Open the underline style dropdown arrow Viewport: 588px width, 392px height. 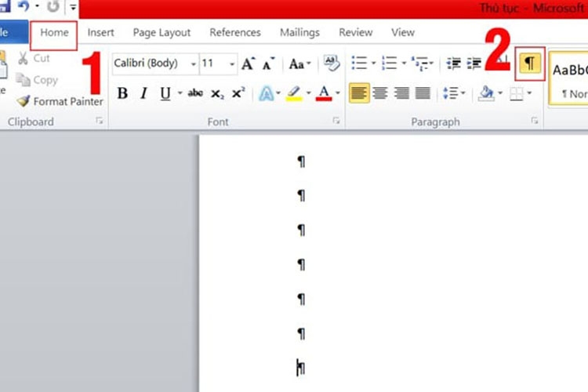[180, 93]
